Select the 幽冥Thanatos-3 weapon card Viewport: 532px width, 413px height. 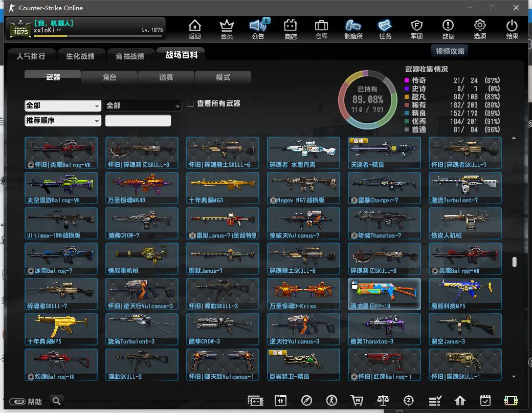click(x=384, y=329)
